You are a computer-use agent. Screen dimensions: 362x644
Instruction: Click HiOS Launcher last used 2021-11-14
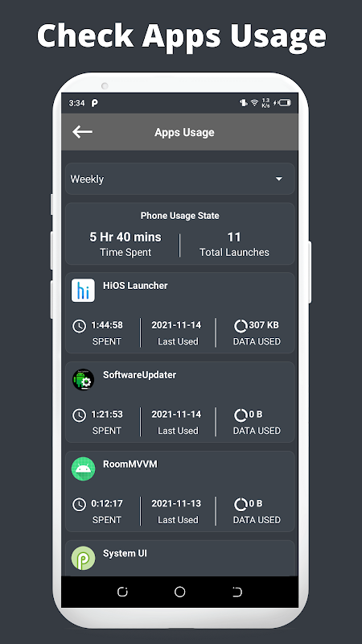[176, 325]
